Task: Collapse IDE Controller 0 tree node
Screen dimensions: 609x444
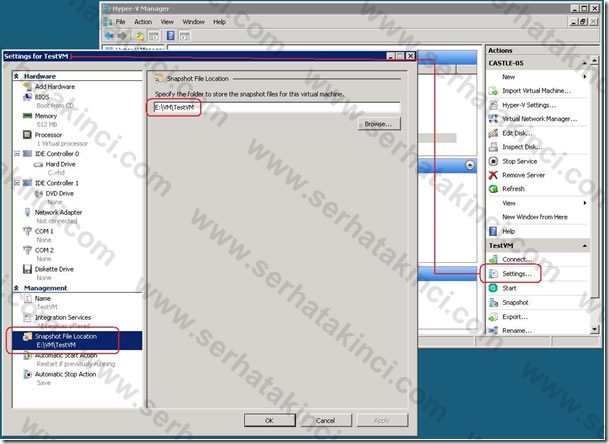Action: point(17,154)
